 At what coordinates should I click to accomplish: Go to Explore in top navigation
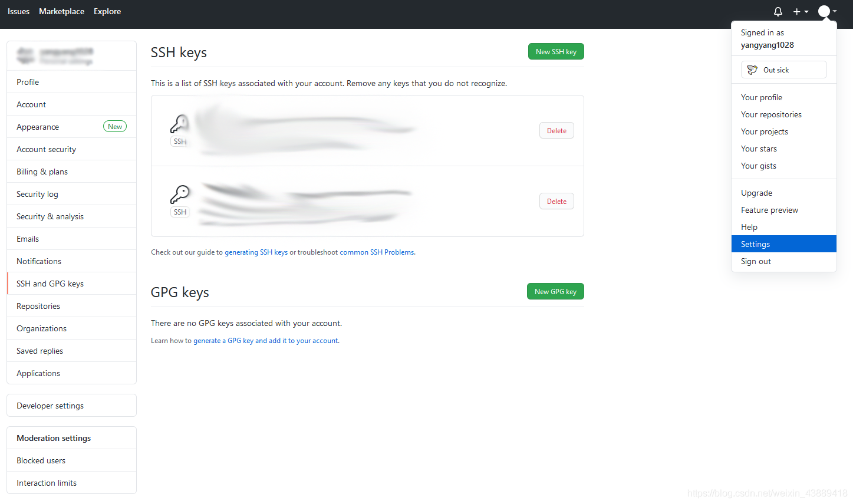click(107, 11)
